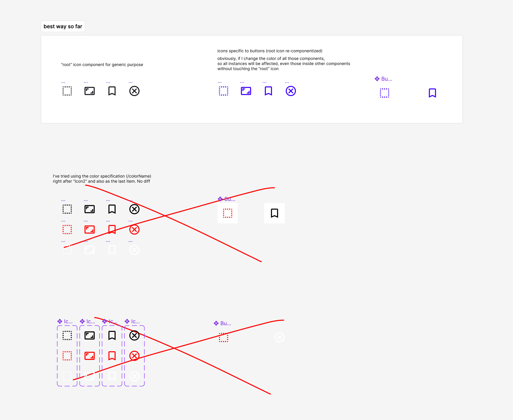Toggle the red dashed square icon
This screenshot has height=420, width=513.
228,213
